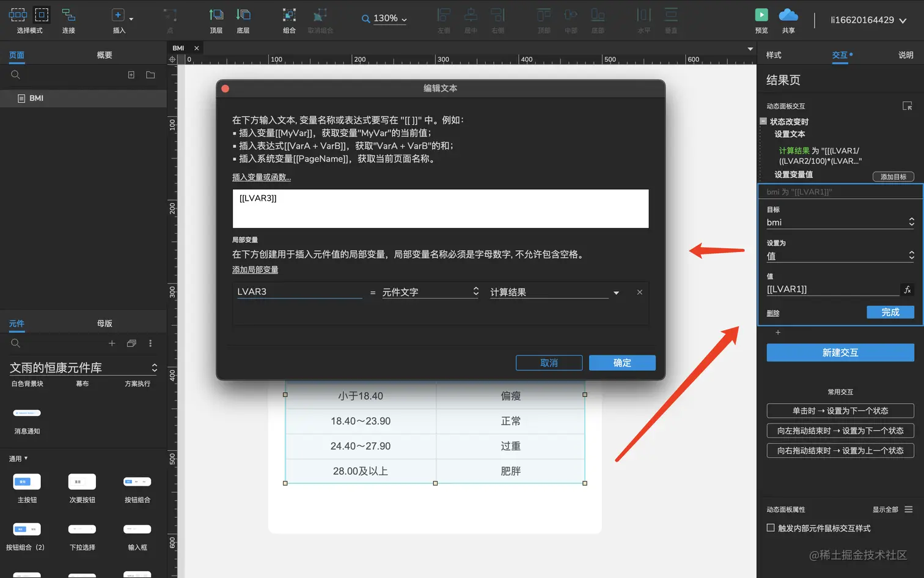Add an action with the plus icon
Screen dimensions: 924x578
778,333
